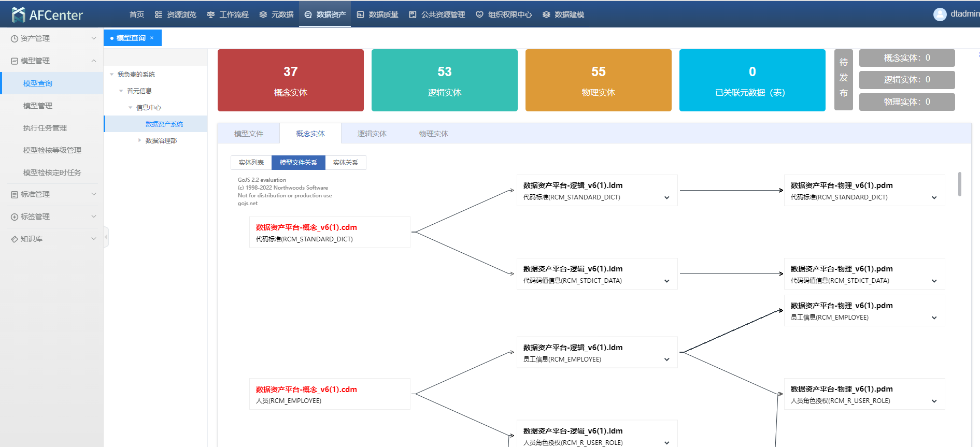The height and width of the screenshot is (447, 980).
Task: Expand ldm node 人员角色授权(RCM_R_USER_ROLE) chevron
Action: coord(667,443)
